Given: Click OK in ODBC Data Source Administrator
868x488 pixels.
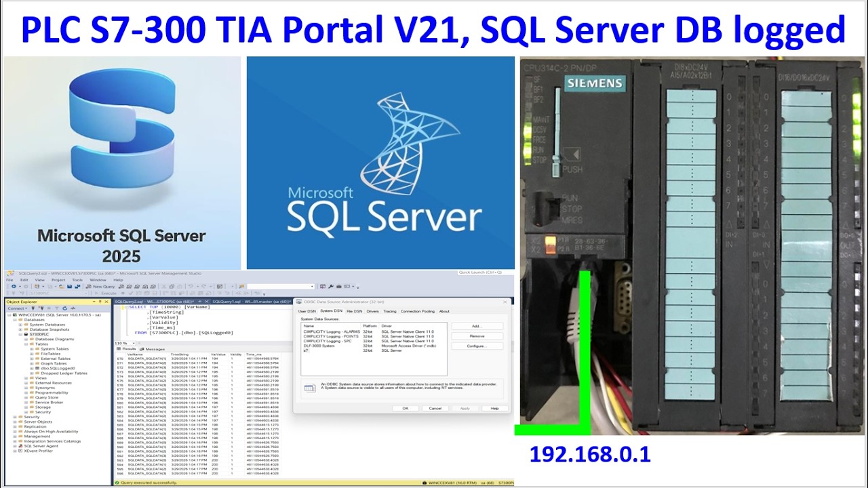Looking at the screenshot, I should point(406,409).
